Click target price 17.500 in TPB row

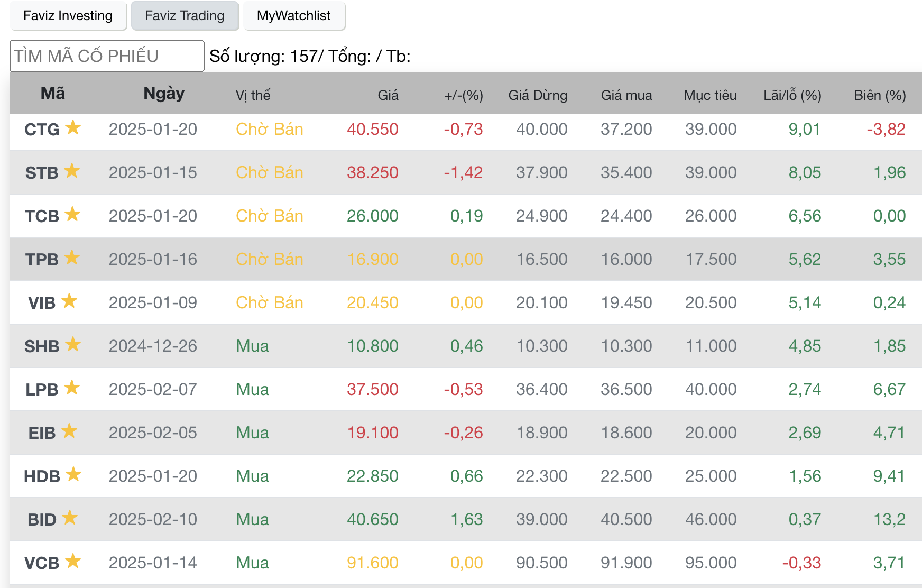(711, 260)
